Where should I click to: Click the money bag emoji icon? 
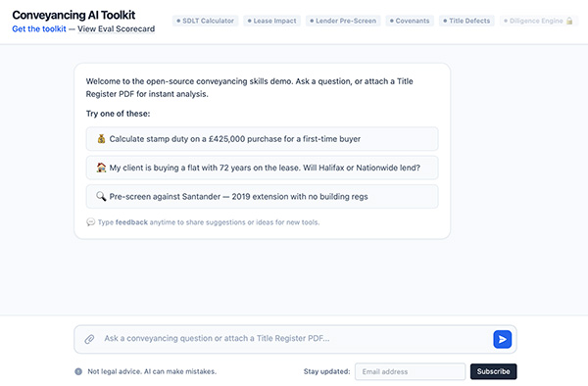(101, 139)
